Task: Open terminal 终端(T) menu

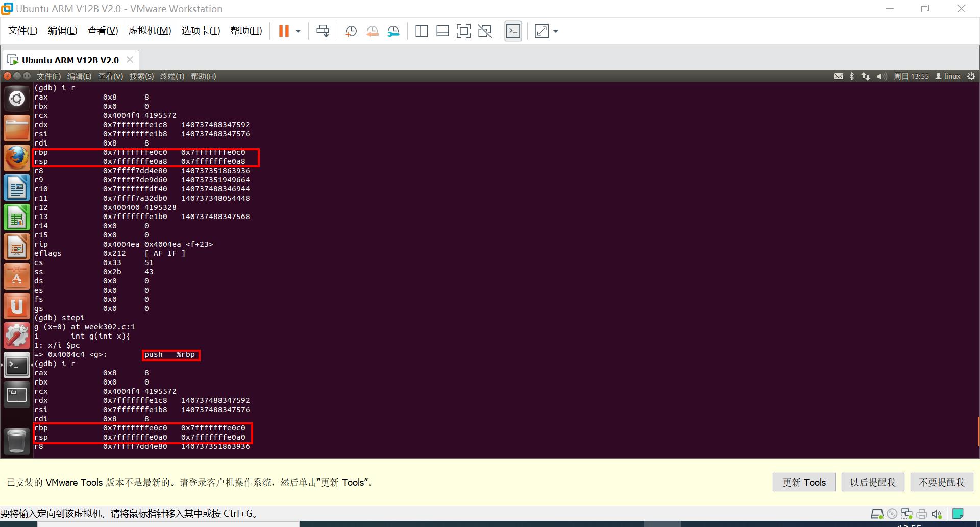Action: coord(172,76)
